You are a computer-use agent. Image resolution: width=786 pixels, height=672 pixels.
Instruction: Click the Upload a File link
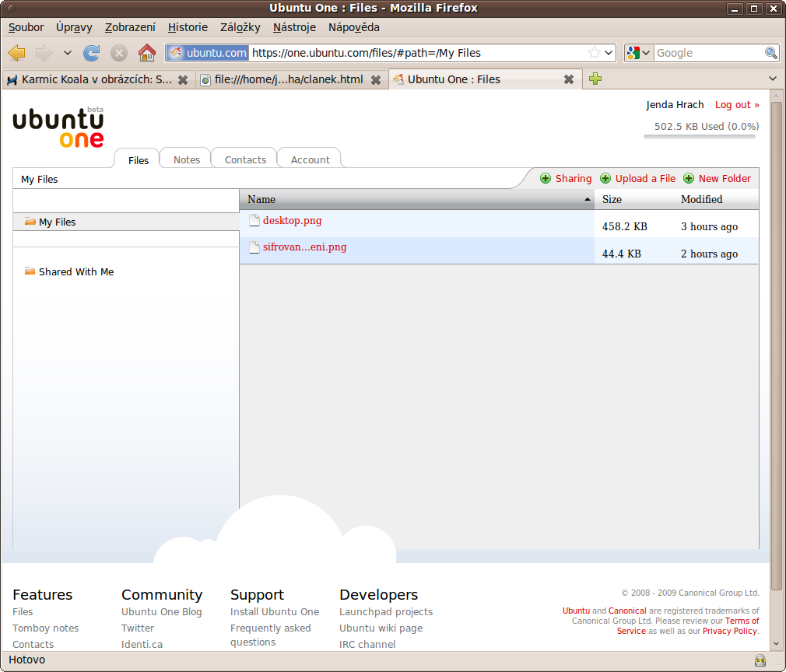pos(646,178)
